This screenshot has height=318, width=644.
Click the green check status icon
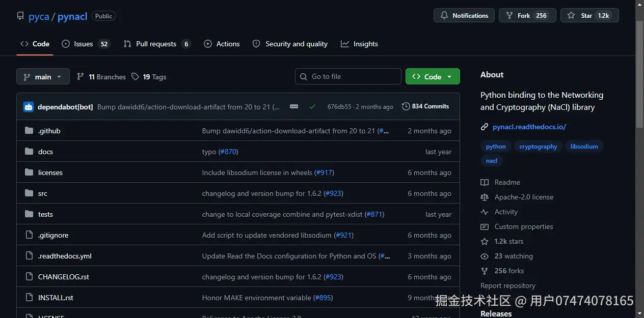coord(312,106)
